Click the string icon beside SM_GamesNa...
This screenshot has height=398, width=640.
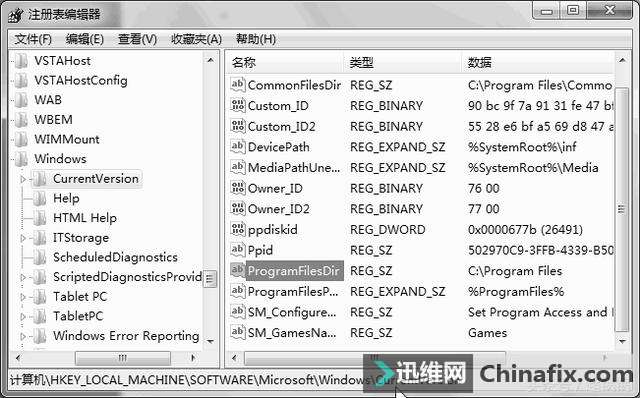pos(238,333)
